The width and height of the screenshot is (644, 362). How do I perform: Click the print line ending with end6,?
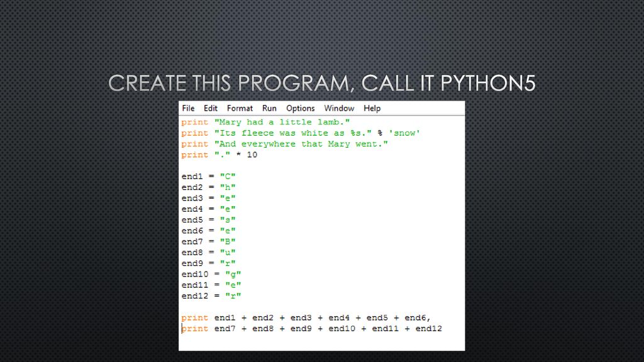(x=306, y=317)
